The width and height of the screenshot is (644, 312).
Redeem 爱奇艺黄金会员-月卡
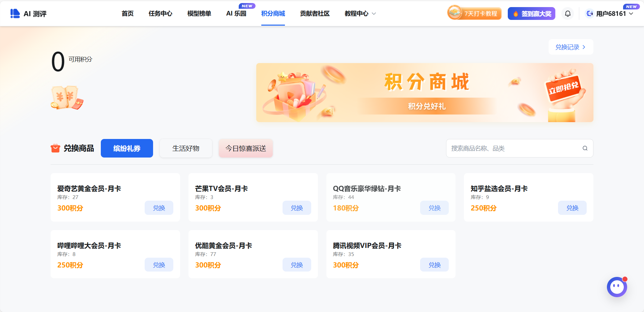(x=159, y=208)
